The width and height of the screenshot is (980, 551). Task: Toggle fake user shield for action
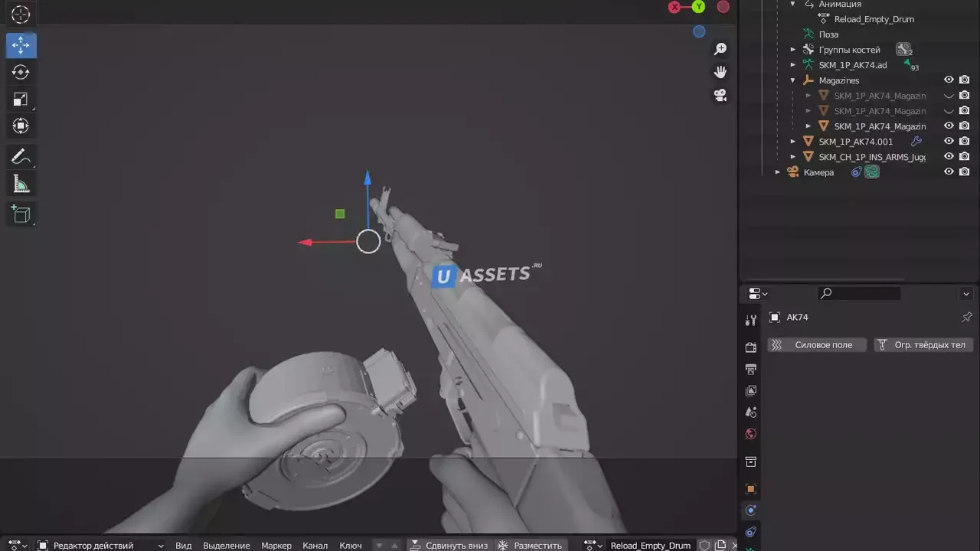pyautogui.click(x=704, y=545)
